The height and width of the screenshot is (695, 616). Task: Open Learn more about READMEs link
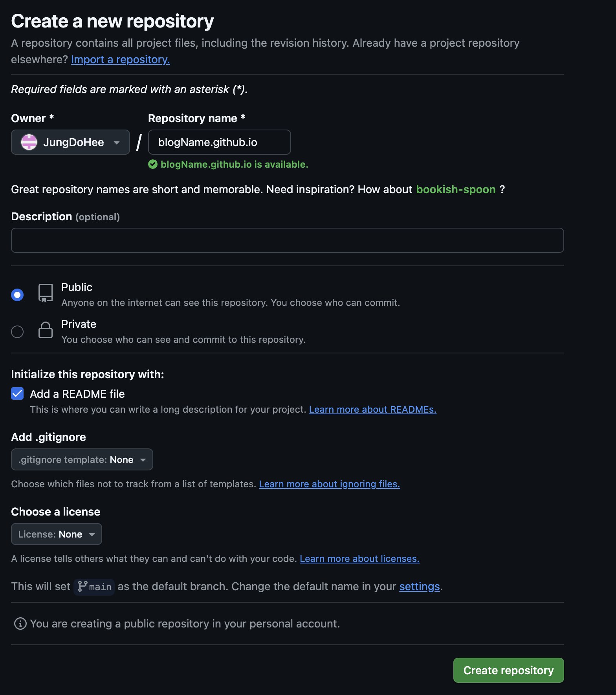[373, 410]
